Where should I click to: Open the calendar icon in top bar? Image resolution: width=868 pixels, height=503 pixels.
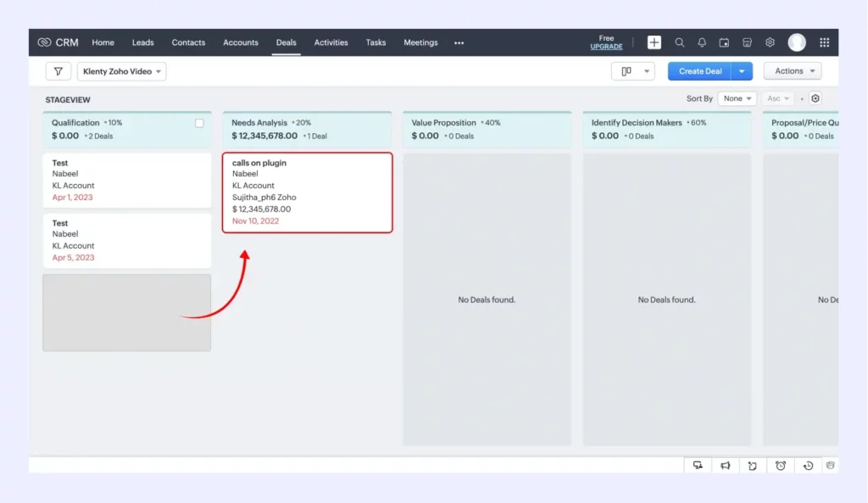point(724,42)
